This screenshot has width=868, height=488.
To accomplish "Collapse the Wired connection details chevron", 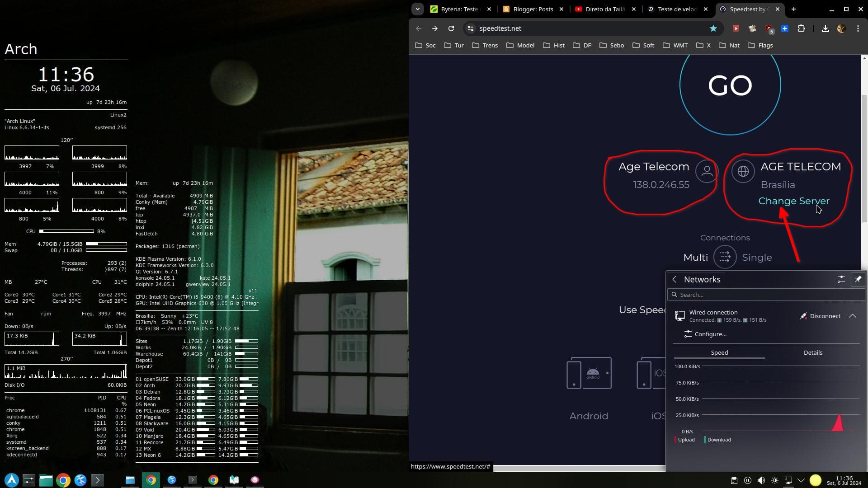I will pyautogui.click(x=853, y=316).
